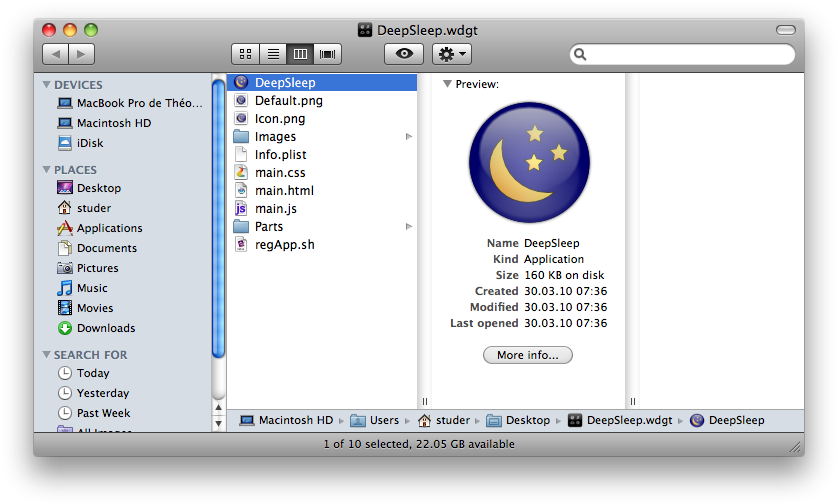Open the Applications folder in sidebar
Screen dimensions: 837x504
[x=109, y=228]
